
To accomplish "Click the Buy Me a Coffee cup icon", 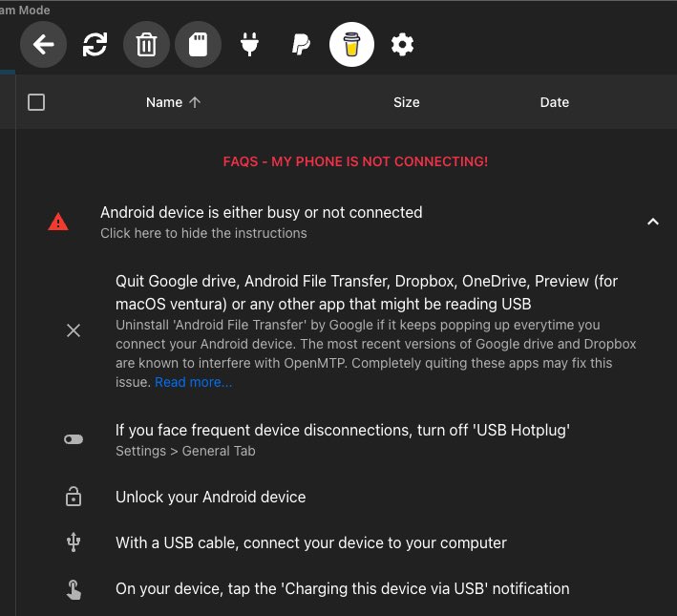I will (x=352, y=45).
